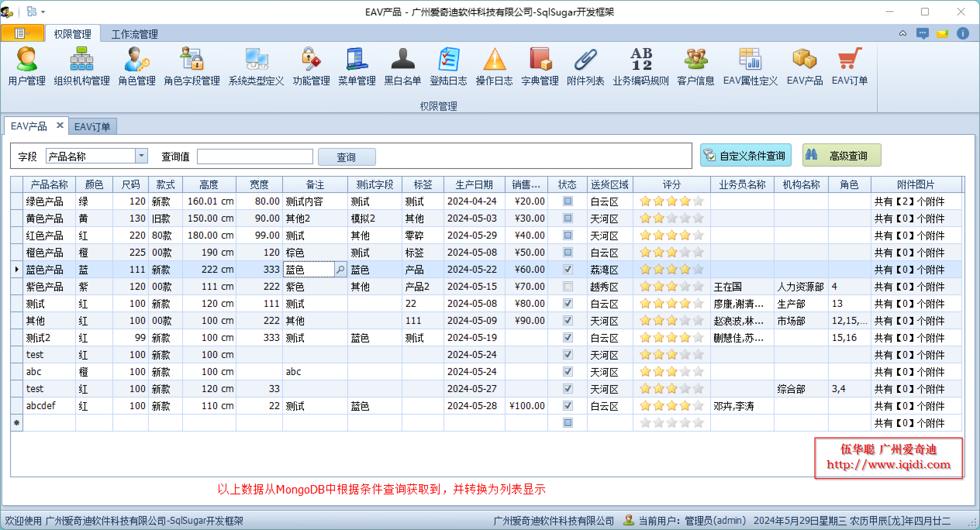Uncheck 状态 checkbox for 蓝色产品
The image size is (980, 530).
click(x=568, y=269)
